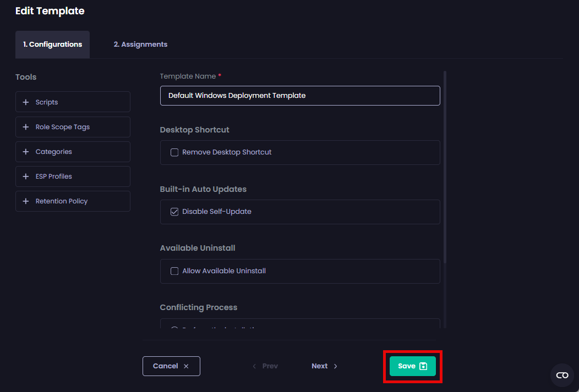Click the plus icon beside Scripts
The height and width of the screenshot is (392, 579).
click(x=26, y=102)
